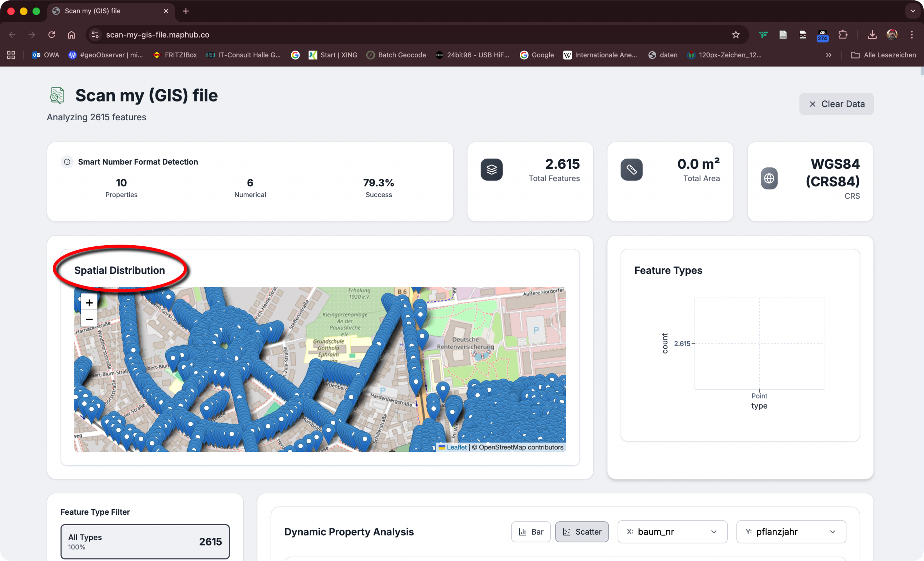Screen dimensions: 924x561
Task: Click the Total Area ruler icon
Action: tap(631, 170)
